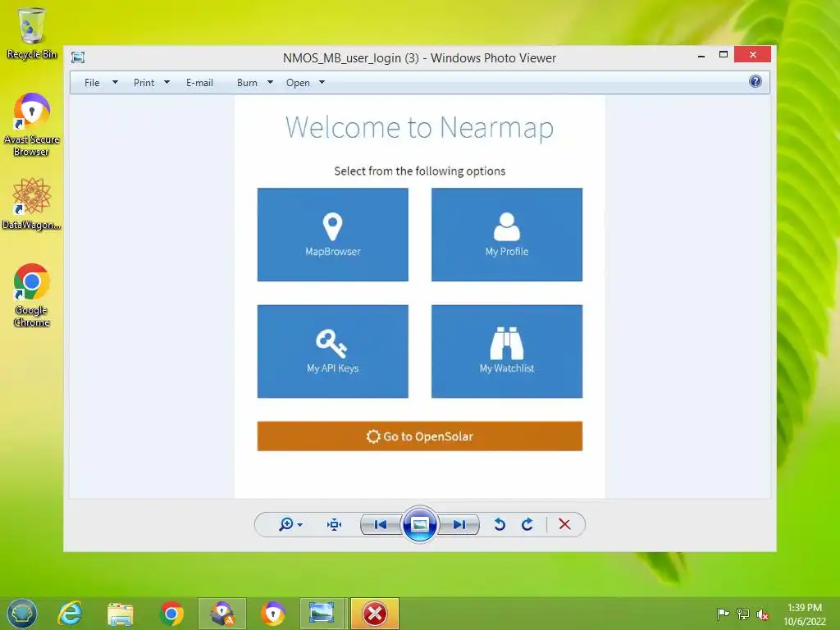Go to the next photo
This screenshot has height=630, width=840.
click(x=459, y=524)
